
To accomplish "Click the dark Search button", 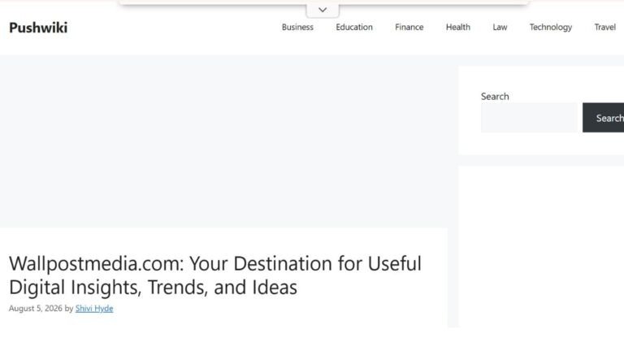I will coord(604,118).
